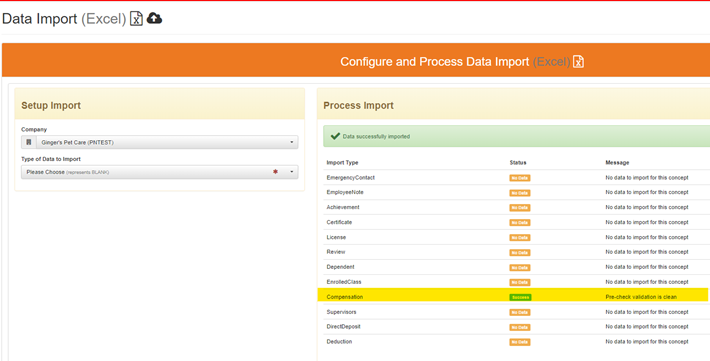Click the 'No data to import' message for Supervisors
Image resolution: width=710 pixels, height=361 pixels.
click(x=647, y=312)
